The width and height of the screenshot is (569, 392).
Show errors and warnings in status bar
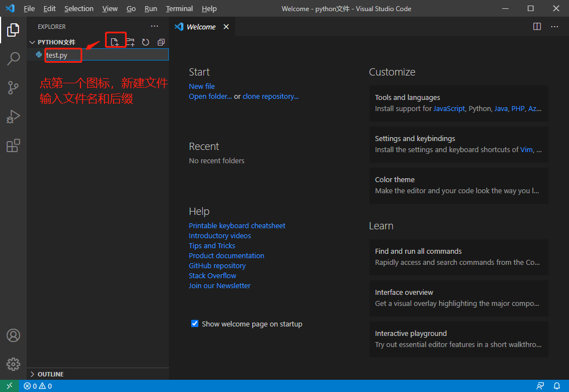(38, 386)
